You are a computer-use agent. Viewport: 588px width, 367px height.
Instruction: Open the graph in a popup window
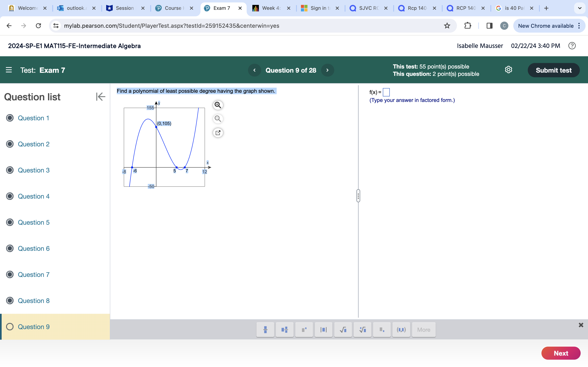218,133
